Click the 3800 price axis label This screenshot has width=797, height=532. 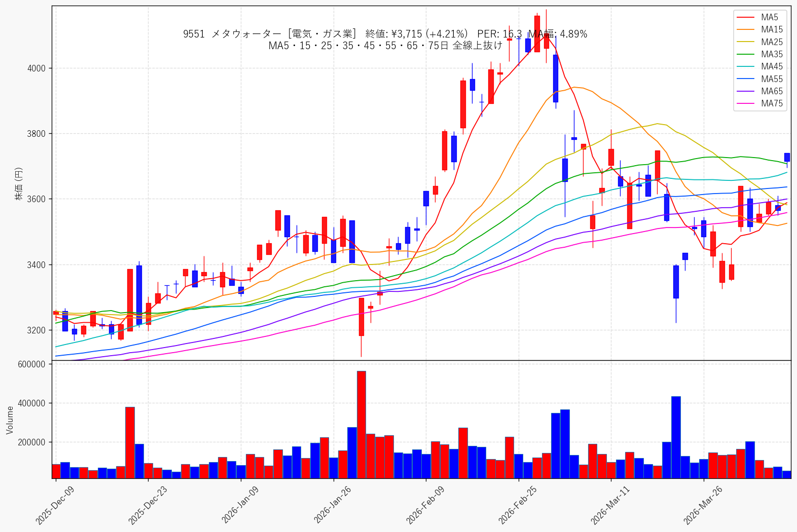point(36,134)
